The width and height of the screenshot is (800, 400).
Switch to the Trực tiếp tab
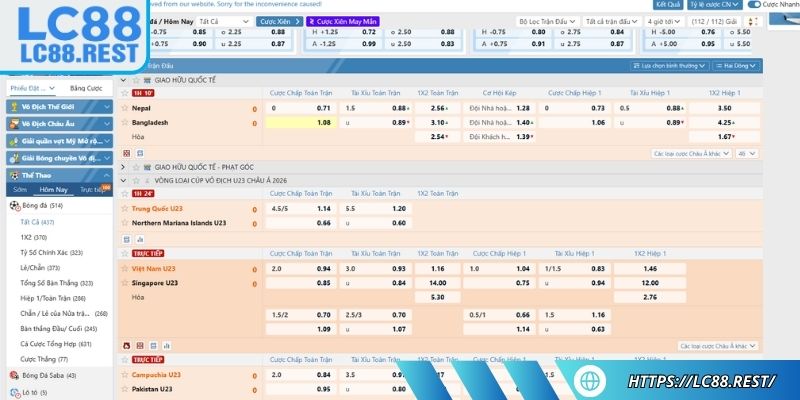click(x=92, y=190)
